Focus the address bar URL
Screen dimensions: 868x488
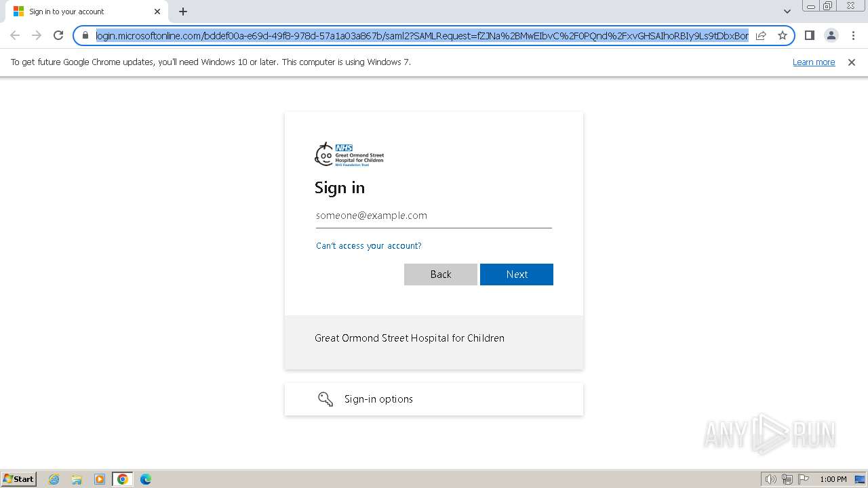422,35
